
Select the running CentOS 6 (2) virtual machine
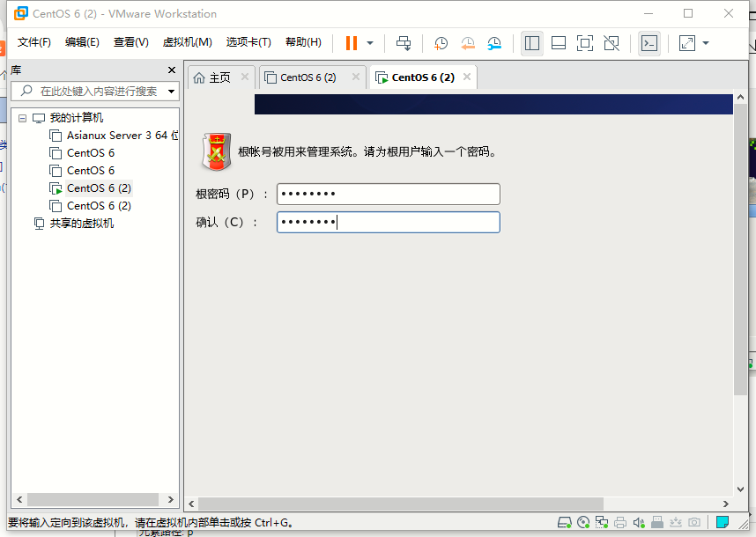pos(99,188)
